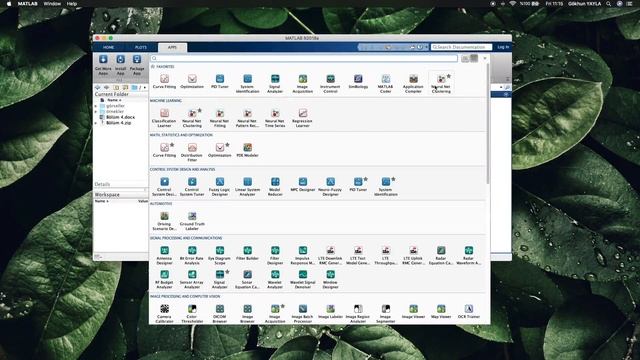Click the apps gallery search field
Viewport: 640px width, 360px height.
click(x=304, y=58)
